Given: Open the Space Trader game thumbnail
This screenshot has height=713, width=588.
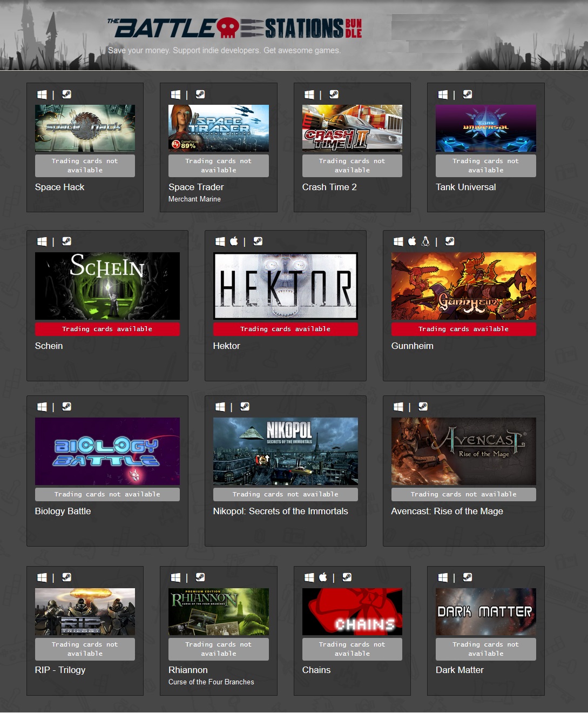Looking at the screenshot, I should pyautogui.click(x=219, y=128).
